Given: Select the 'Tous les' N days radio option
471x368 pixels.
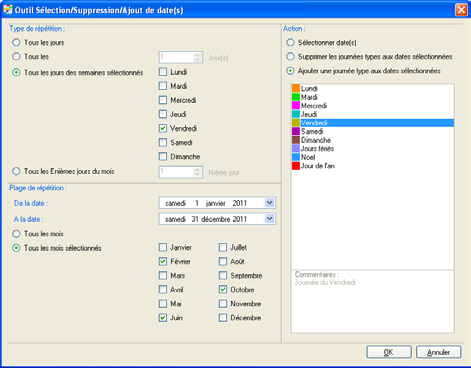Looking at the screenshot, I should point(16,57).
